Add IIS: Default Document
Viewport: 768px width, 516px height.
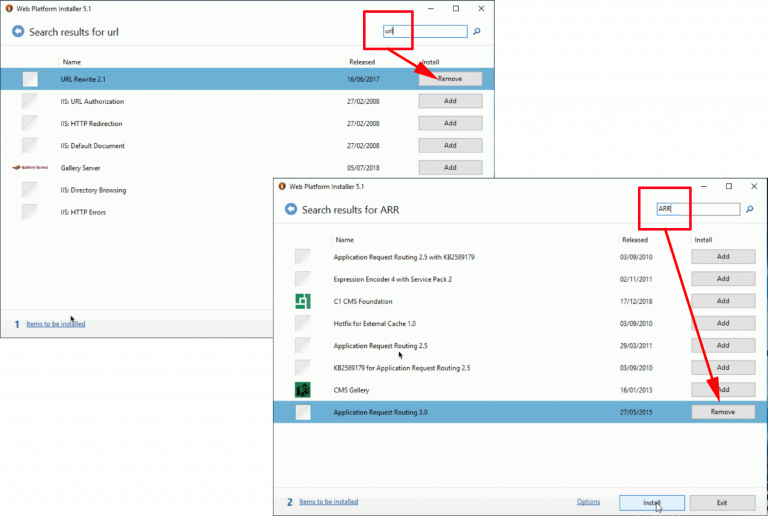point(450,145)
